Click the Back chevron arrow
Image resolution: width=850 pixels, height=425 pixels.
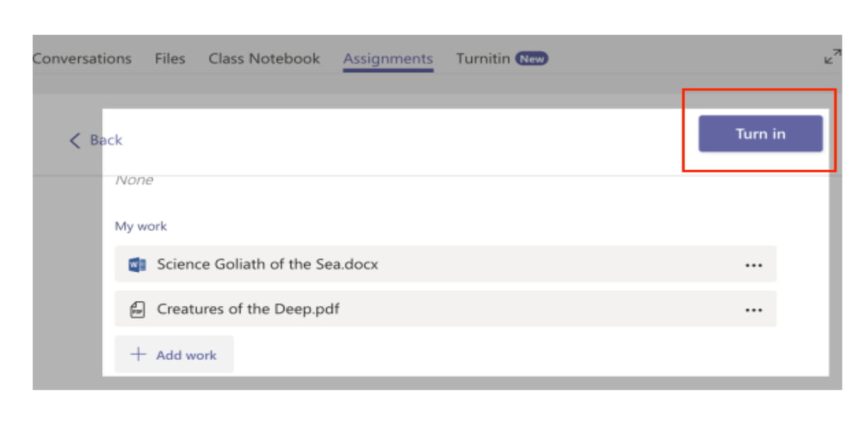click(75, 141)
